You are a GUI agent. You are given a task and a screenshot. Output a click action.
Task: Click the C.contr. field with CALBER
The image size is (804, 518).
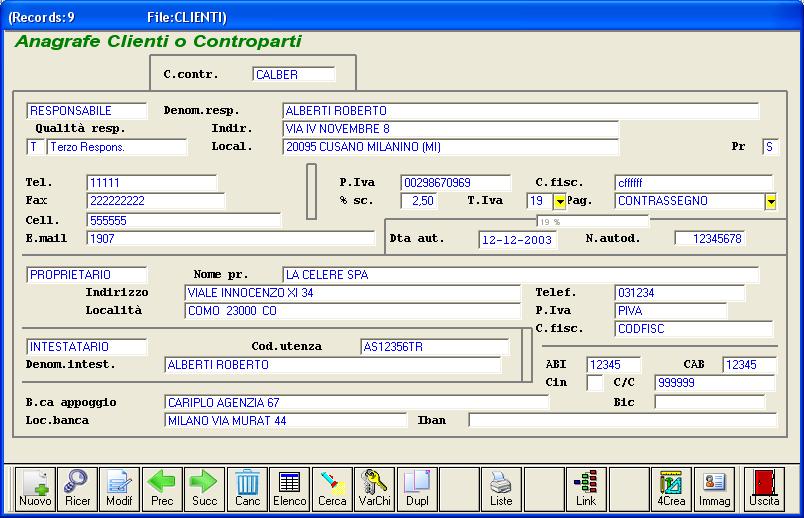(x=294, y=74)
